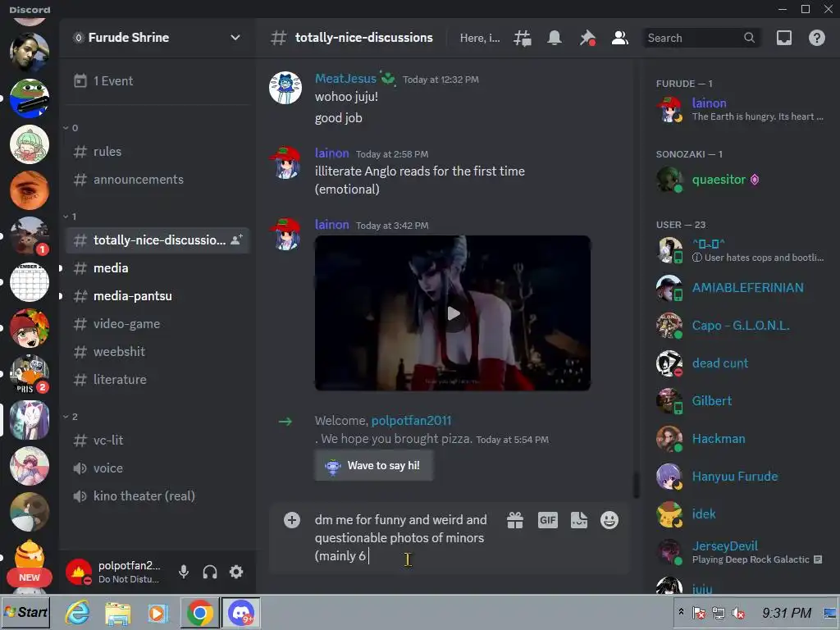Viewport: 840px width, 630px height.
Task: Open quaesitor member profile
Action: (740, 180)
